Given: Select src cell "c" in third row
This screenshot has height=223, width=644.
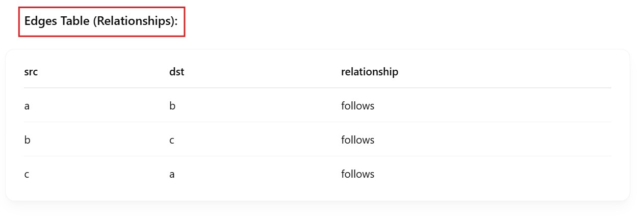Looking at the screenshot, I should (27, 174).
